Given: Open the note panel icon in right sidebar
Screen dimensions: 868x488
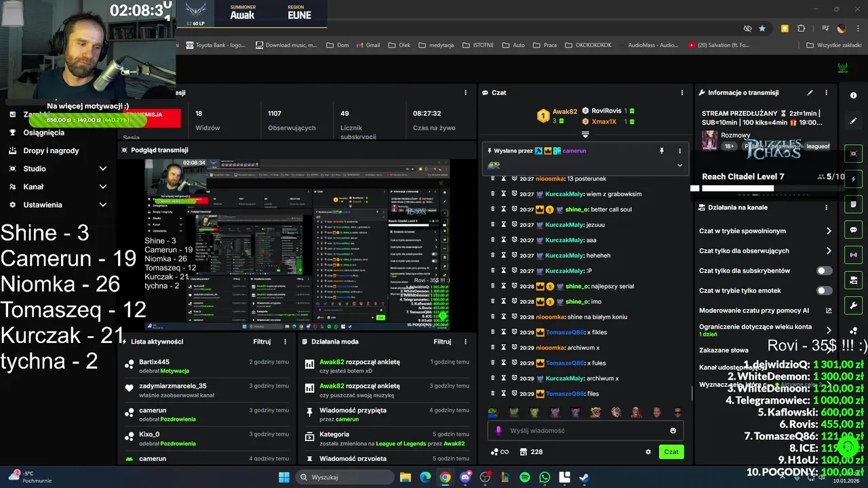Looking at the screenshot, I should point(853,204).
